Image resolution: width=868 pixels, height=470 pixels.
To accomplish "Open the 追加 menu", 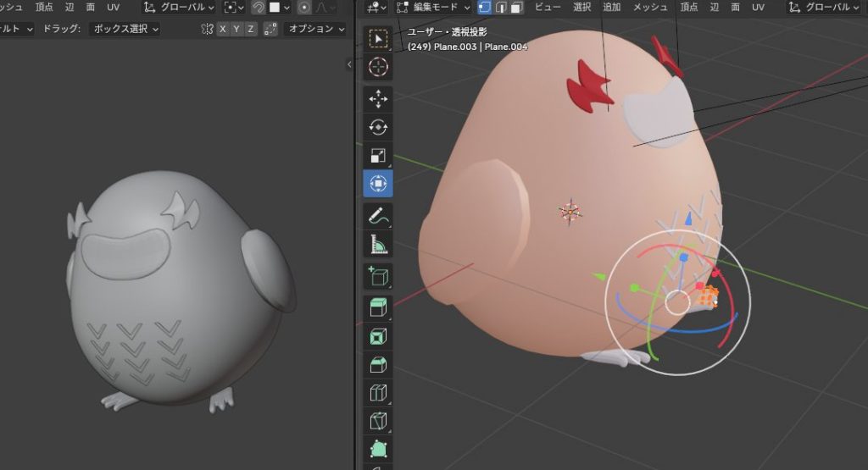I will point(611,8).
